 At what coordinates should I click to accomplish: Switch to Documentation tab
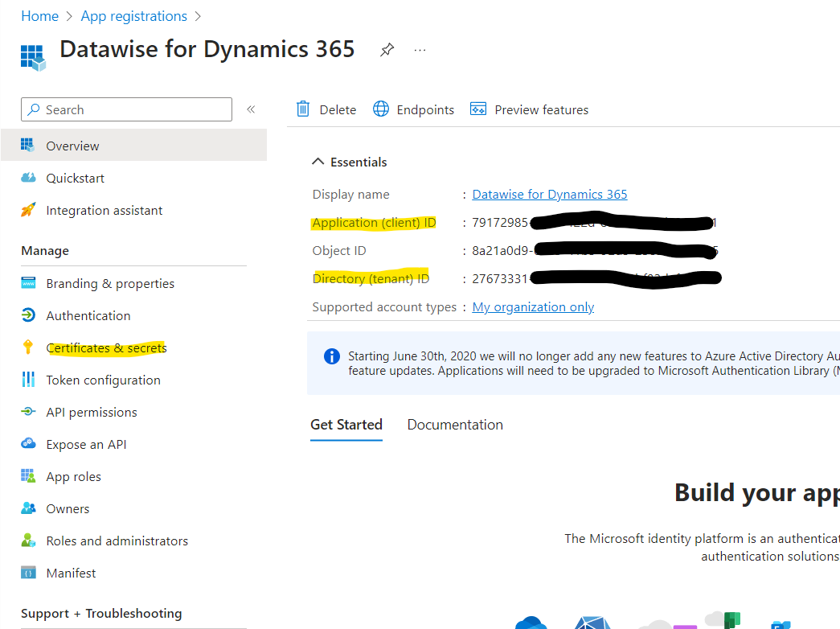(x=455, y=425)
